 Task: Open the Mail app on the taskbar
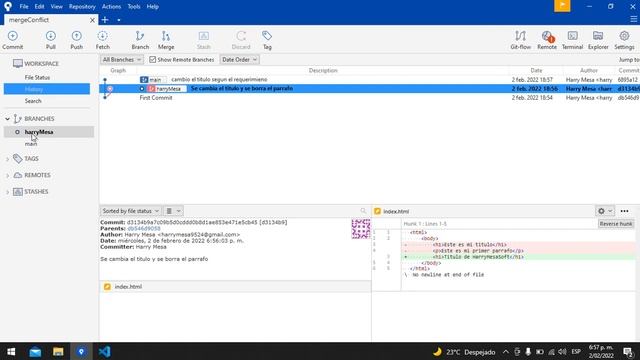coord(35,351)
